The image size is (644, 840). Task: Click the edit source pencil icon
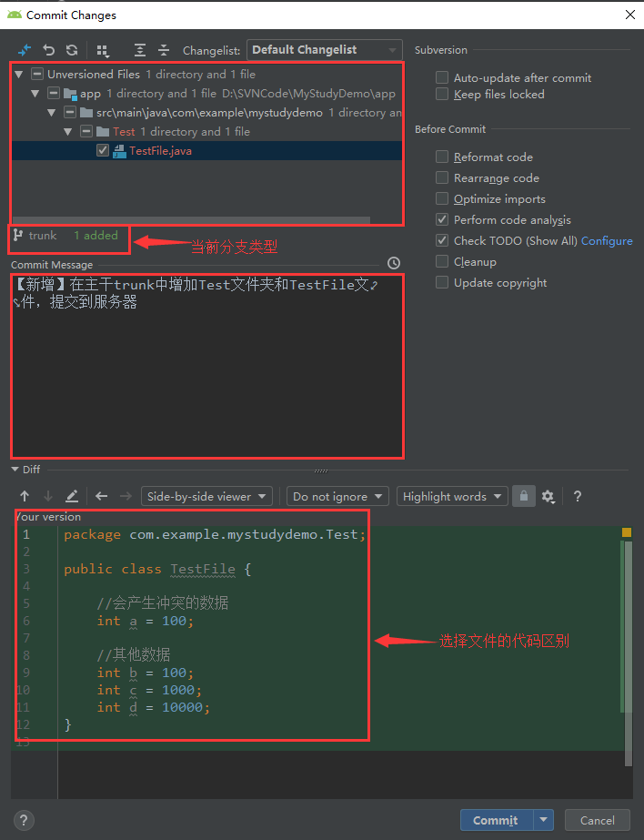(72, 497)
